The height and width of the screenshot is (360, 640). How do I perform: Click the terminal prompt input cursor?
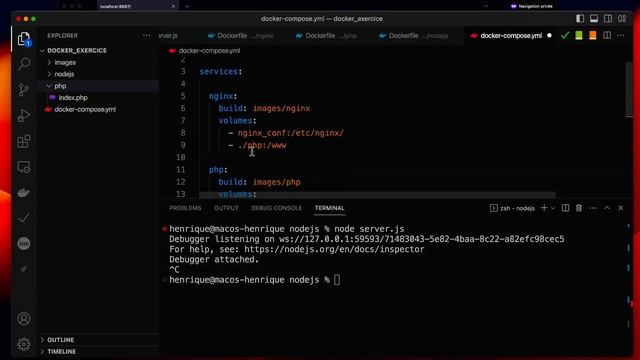click(337, 280)
